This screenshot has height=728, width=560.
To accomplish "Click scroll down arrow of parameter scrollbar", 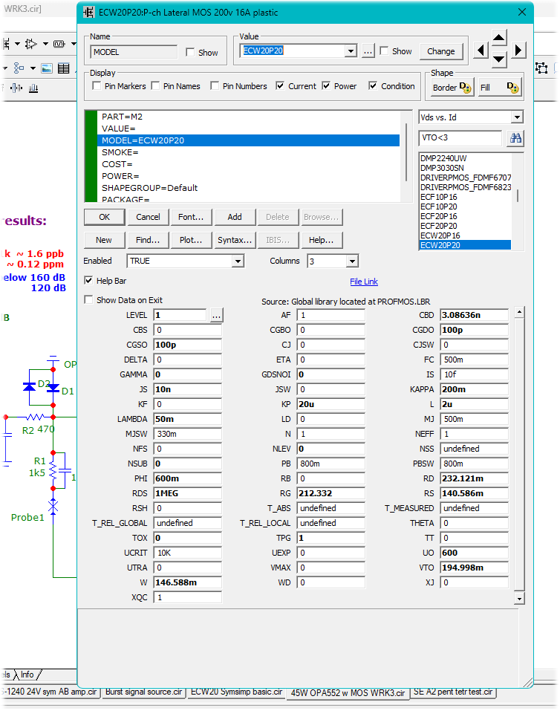I will pos(520,599).
